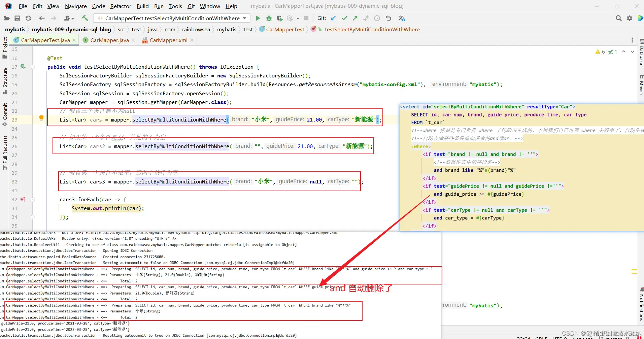Click the gutter marker icon on line 32
The width and height of the screenshot is (644, 339).
(x=23, y=199)
